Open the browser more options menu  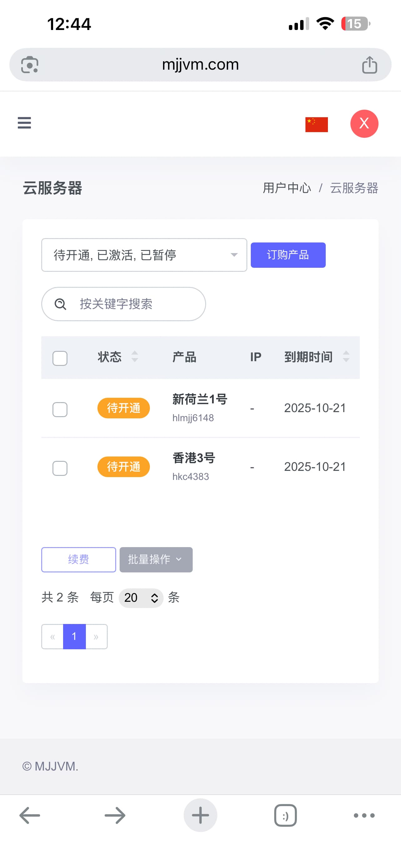pos(364,815)
